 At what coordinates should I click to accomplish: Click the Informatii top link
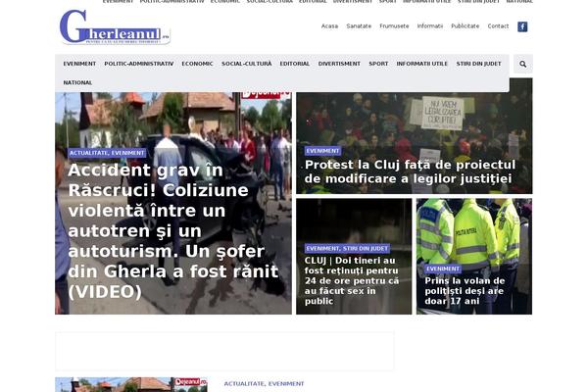point(430,26)
